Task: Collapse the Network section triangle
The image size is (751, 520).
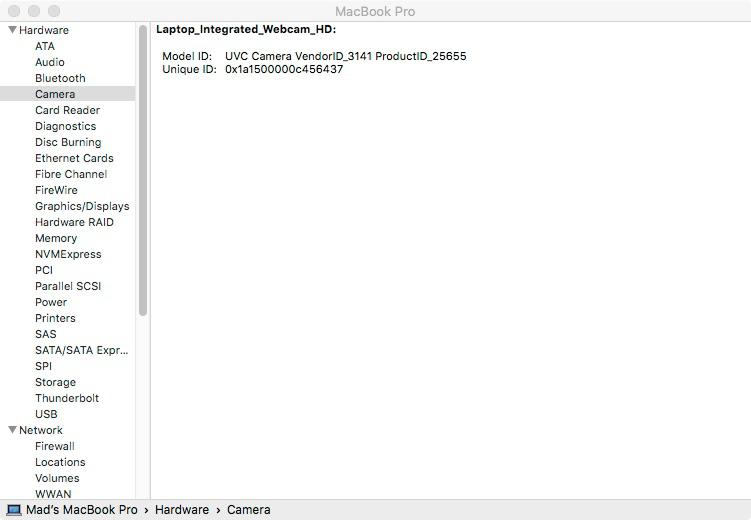Action: click(x=13, y=430)
